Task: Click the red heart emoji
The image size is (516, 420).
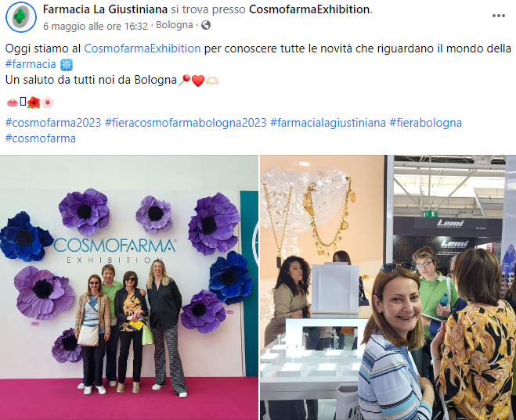Action: [198, 81]
